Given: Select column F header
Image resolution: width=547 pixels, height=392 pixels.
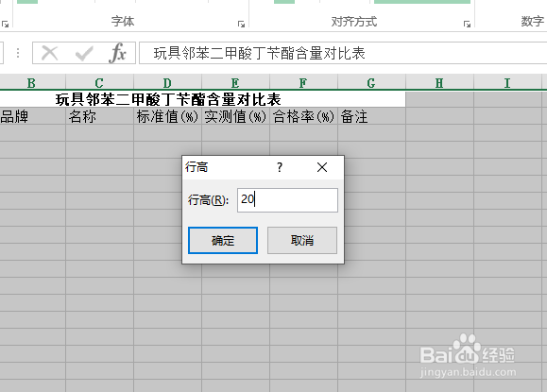Looking at the screenshot, I should coord(303,83).
